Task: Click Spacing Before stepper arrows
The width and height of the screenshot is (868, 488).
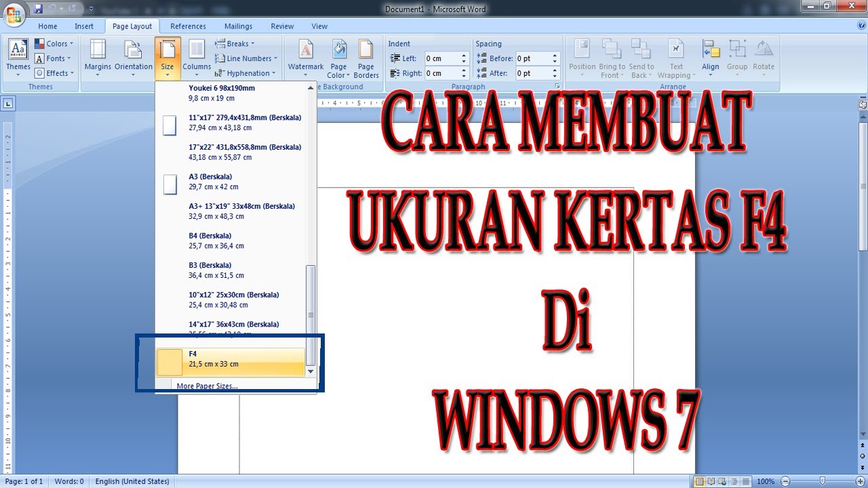Action: click(x=555, y=58)
